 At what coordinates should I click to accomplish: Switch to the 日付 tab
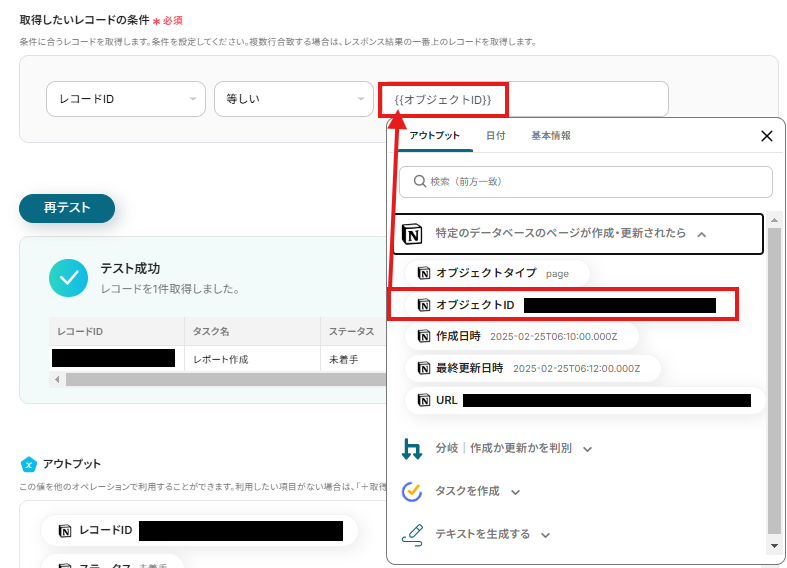[x=495, y=136]
